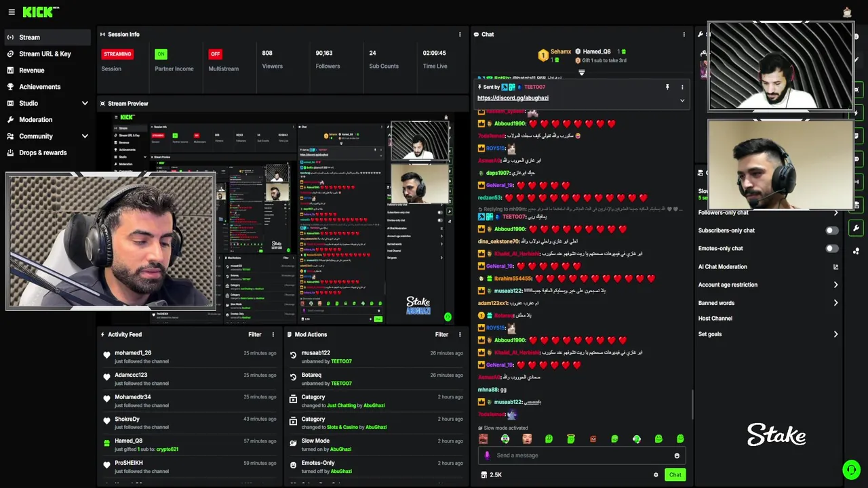Click Host Channel option
Screen dimensions: 868x488
tap(715, 319)
